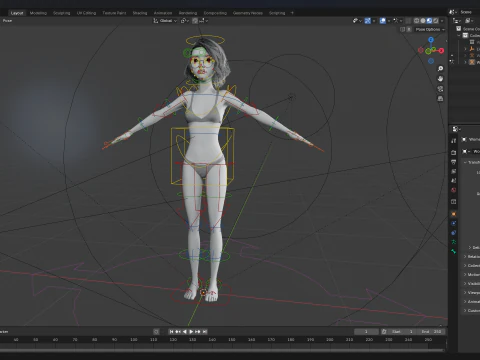The width and height of the screenshot is (480, 360).
Task: Switch perspective/orthographic with the grid icon
Action: click(x=440, y=99)
